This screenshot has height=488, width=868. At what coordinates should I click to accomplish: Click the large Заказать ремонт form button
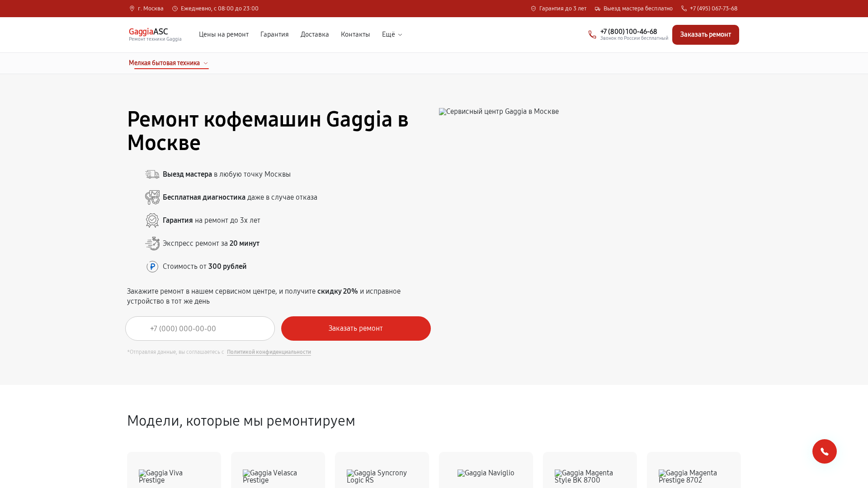click(x=356, y=328)
